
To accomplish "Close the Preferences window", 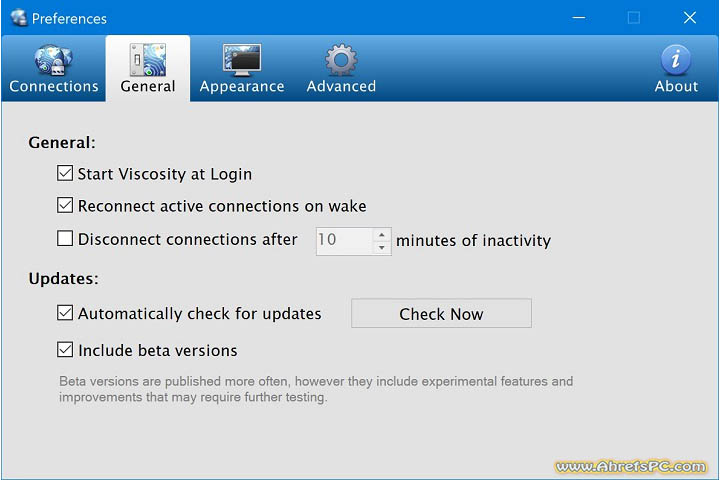I will 690,18.
